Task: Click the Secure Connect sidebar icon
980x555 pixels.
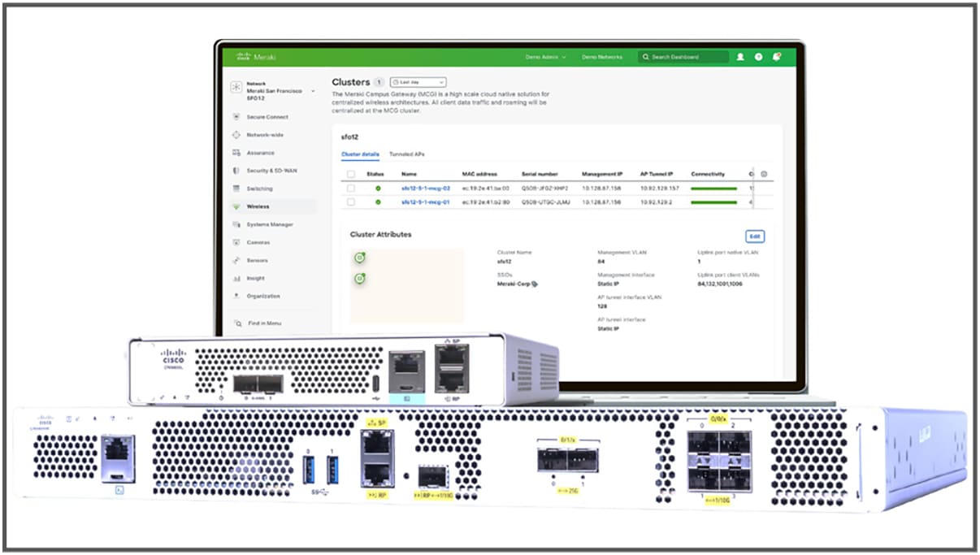Action: click(x=236, y=117)
